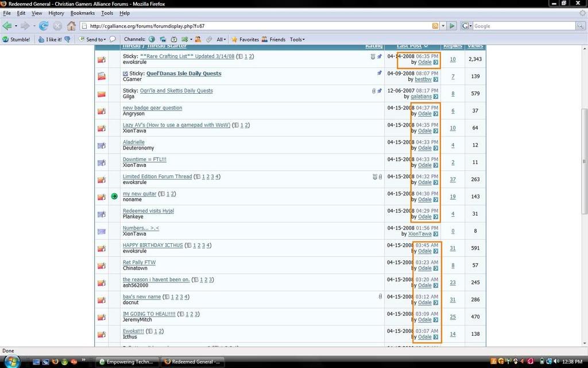This screenshot has height=368, width=588.
Task: Open the StumbleUpon Tools dropdown
Action: tap(297, 40)
